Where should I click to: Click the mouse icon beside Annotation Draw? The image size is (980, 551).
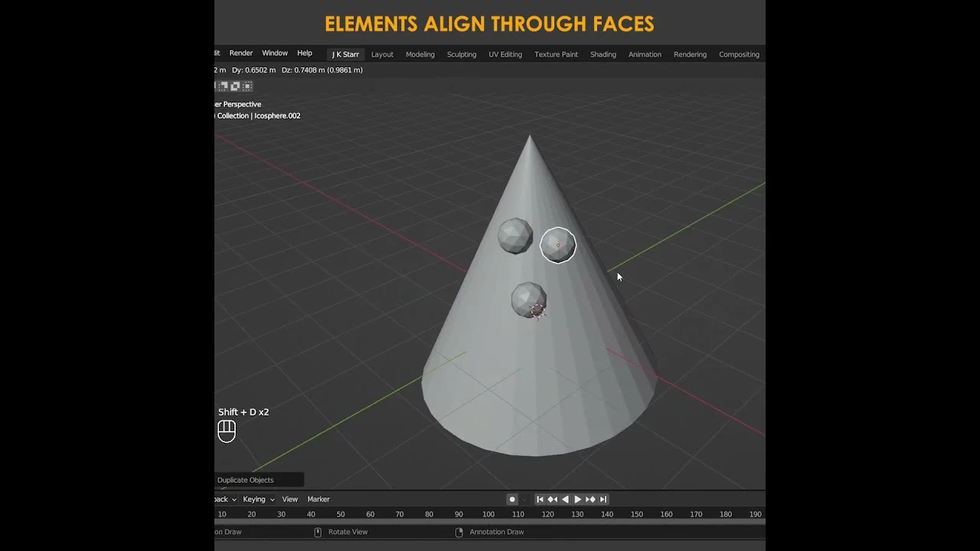(459, 532)
